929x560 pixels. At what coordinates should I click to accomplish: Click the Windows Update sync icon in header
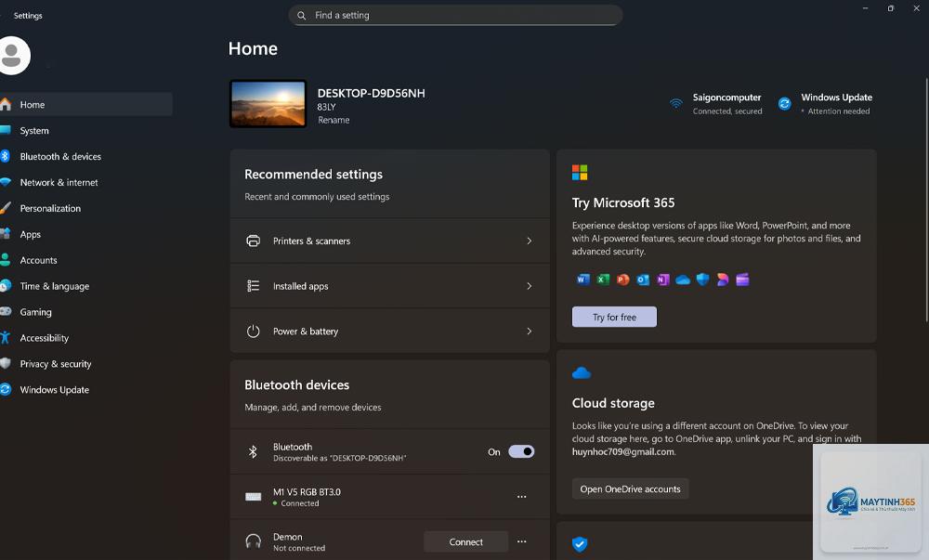pyautogui.click(x=784, y=104)
